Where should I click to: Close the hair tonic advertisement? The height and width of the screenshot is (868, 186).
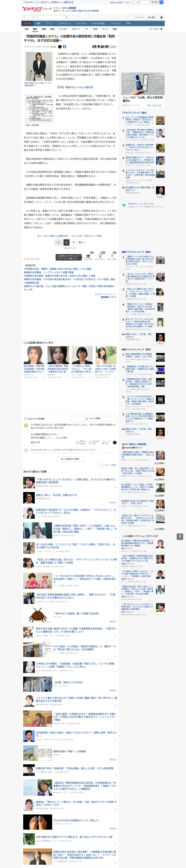(x=163, y=73)
